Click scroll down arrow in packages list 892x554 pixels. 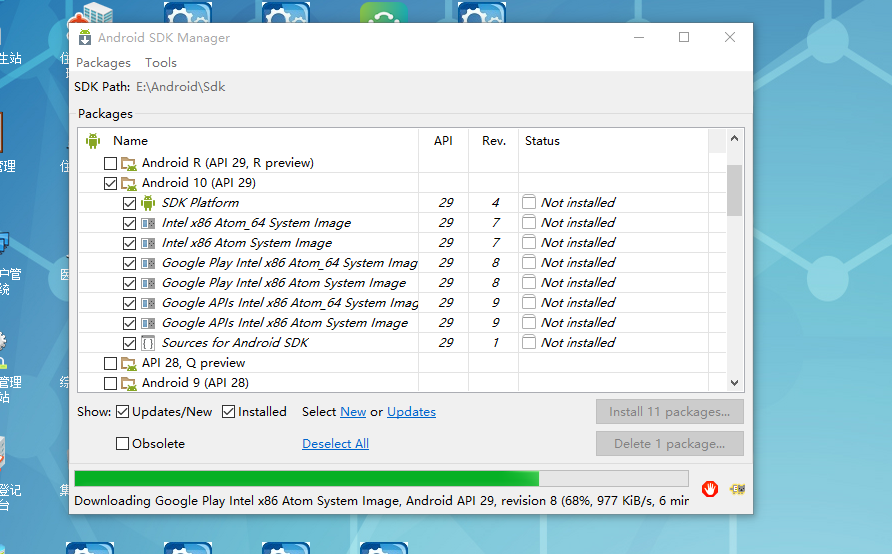coord(735,382)
